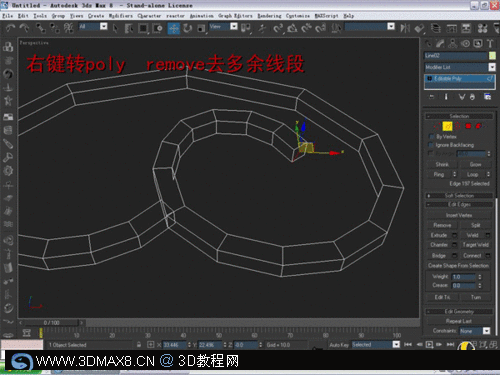Open the Material Editor icon

482,28
